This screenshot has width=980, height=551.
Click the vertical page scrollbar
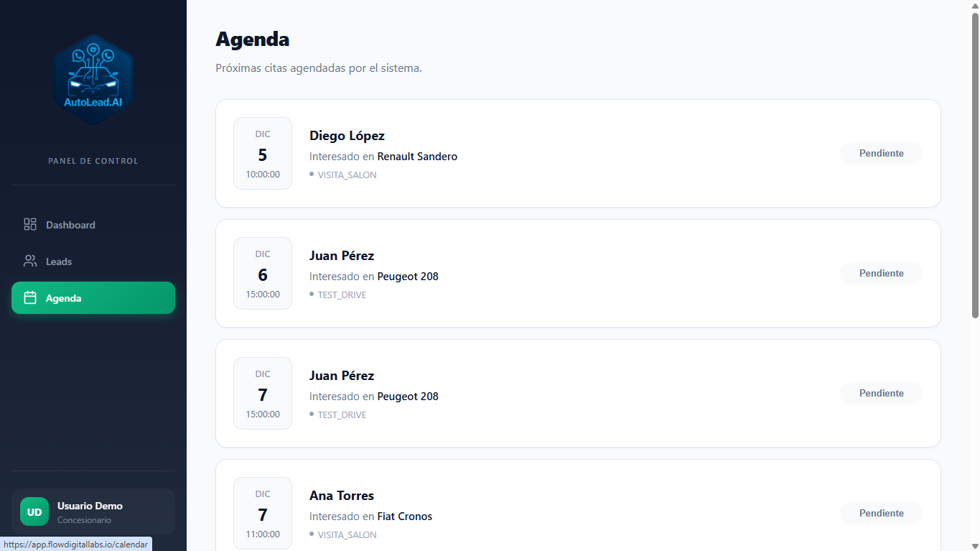pos(975,165)
